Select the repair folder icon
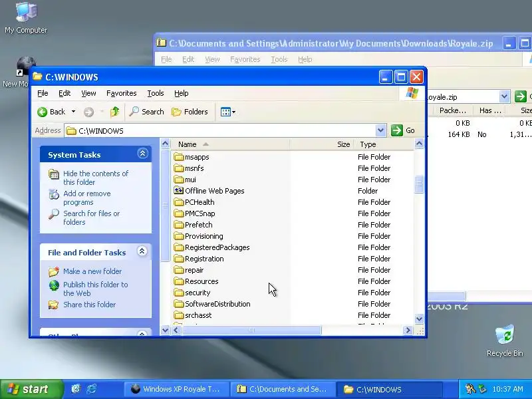The image size is (532, 399). pyautogui.click(x=179, y=270)
